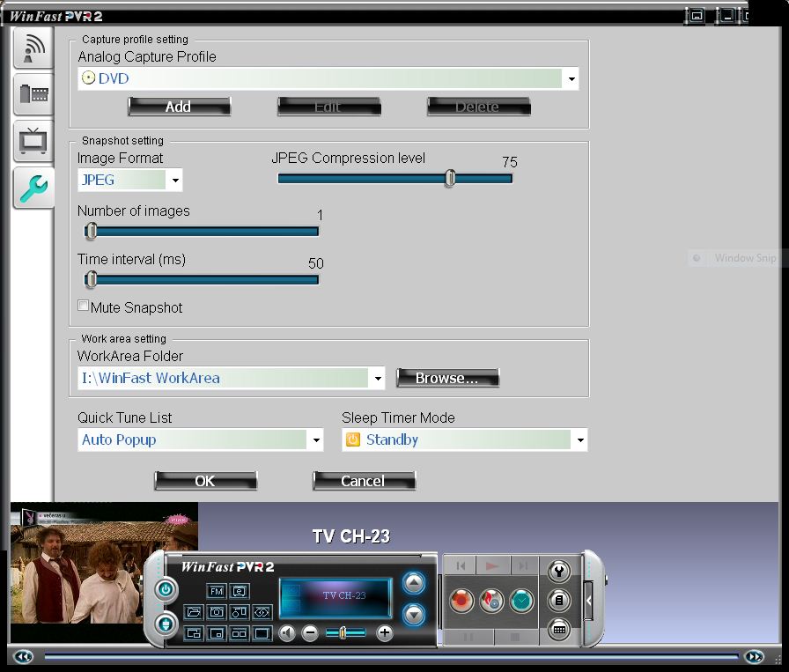Decrease volume with minus button
The width and height of the screenshot is (789, 672).
tap(311, 633)
